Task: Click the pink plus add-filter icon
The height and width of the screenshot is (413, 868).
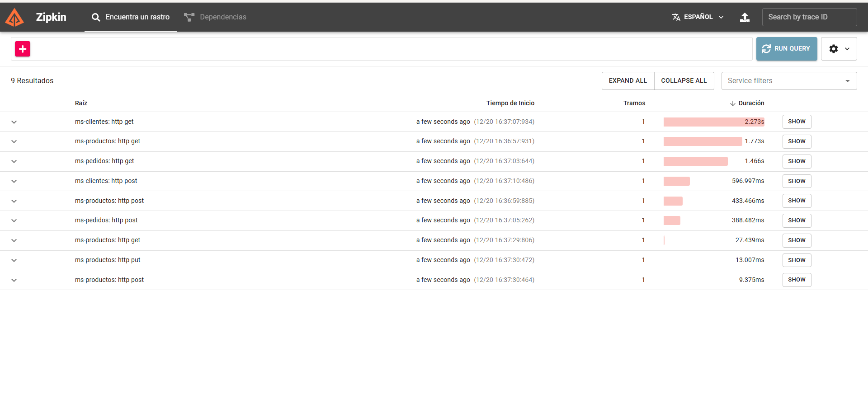Action: pyautogui.click(x=23, y=49)
